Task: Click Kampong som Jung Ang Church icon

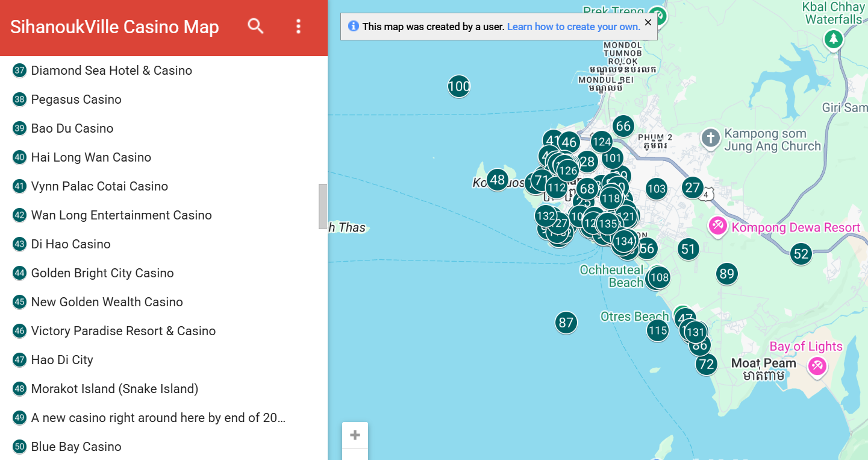Action: click(x=711, y=138)
